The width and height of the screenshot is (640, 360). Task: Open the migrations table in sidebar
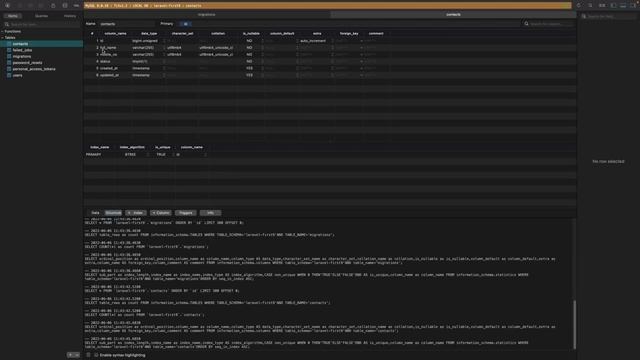[22, 56]
